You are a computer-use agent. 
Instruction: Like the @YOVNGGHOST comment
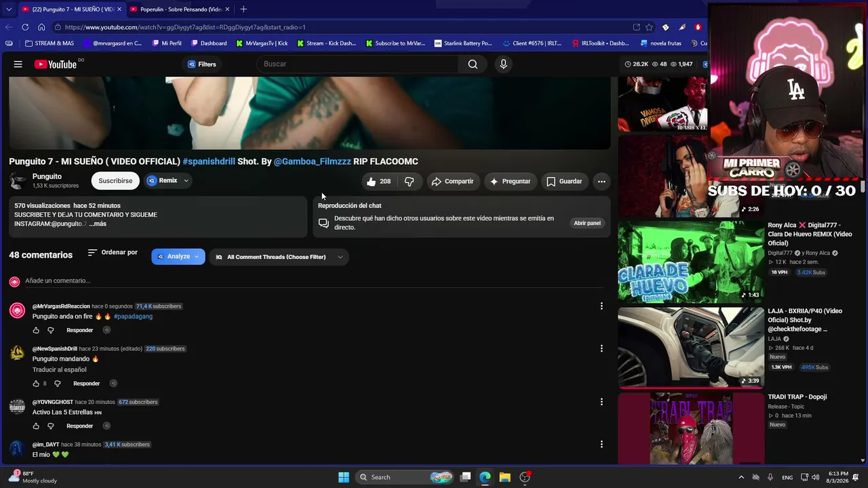36,426
